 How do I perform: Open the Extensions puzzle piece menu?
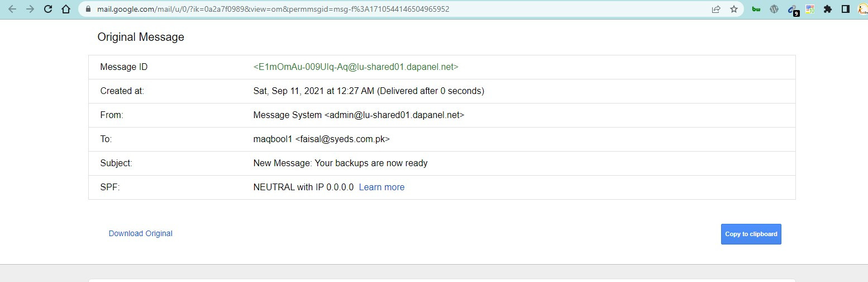pos(828,9)
